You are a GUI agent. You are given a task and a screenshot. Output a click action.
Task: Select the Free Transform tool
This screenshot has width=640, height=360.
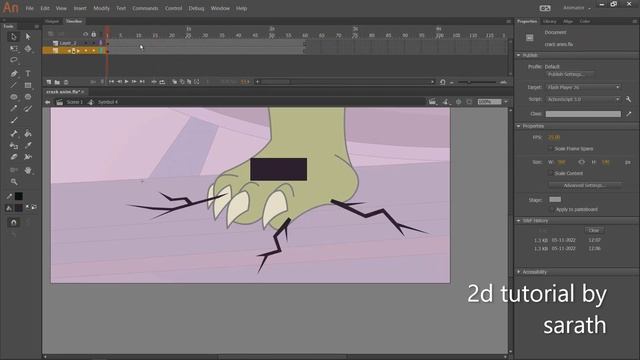pyautogui.click(x=14, y=48)
